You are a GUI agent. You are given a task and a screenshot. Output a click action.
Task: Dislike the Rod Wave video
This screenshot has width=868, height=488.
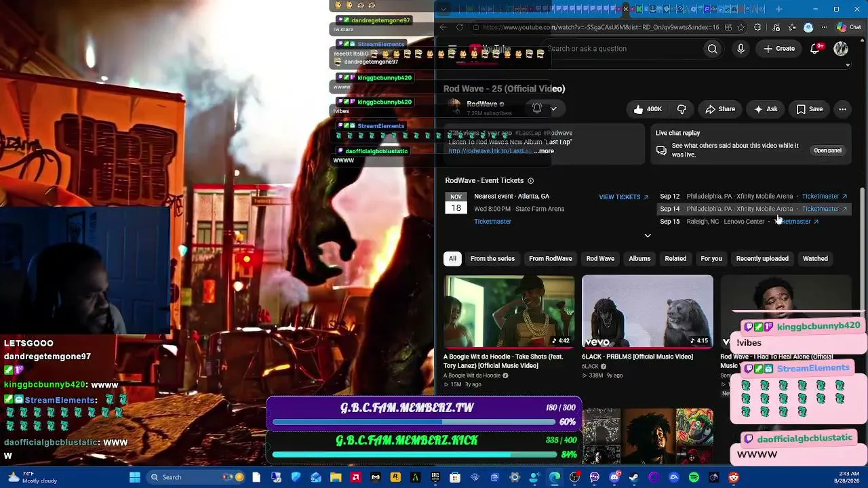pos(682,109)
